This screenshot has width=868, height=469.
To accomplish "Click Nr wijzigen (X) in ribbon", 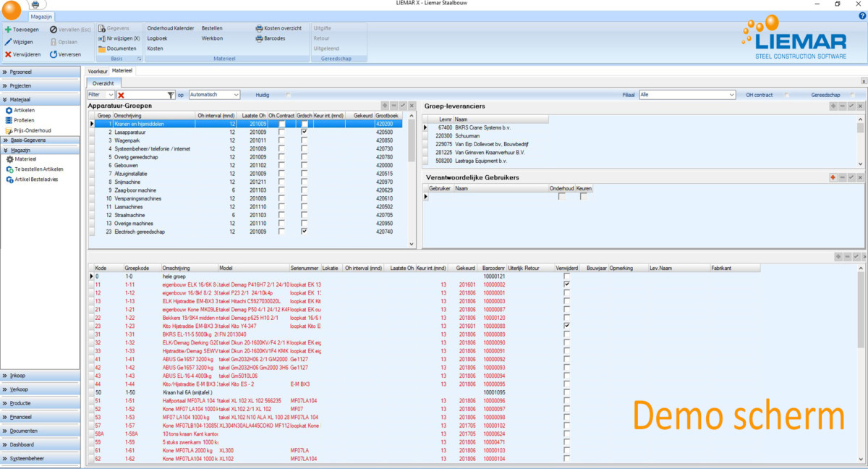I will tap(119, 38).
